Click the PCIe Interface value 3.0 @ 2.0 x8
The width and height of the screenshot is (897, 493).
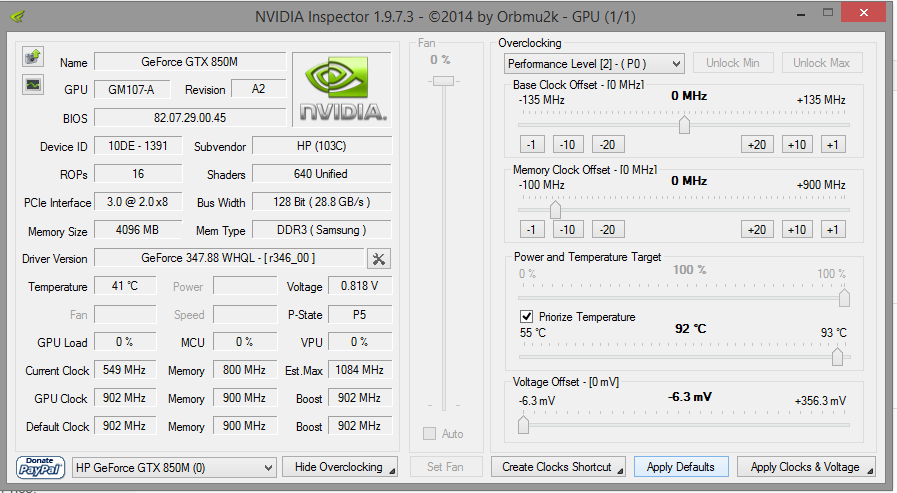click(138, 202)
